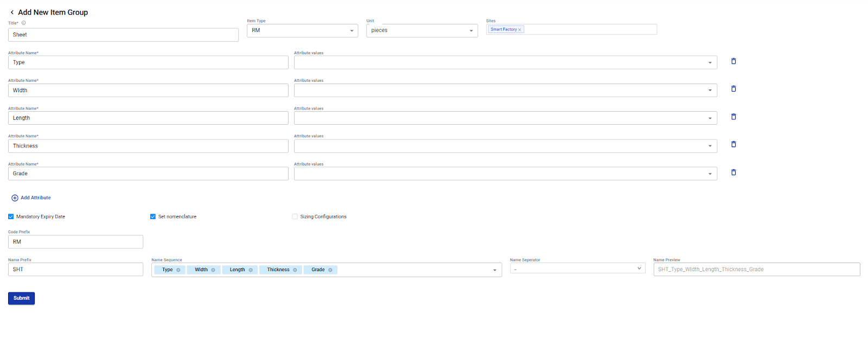Click trash icon for Length attribute
This screenshot has width=868, height=339.
pyautogui.click(x=733, y=117)
